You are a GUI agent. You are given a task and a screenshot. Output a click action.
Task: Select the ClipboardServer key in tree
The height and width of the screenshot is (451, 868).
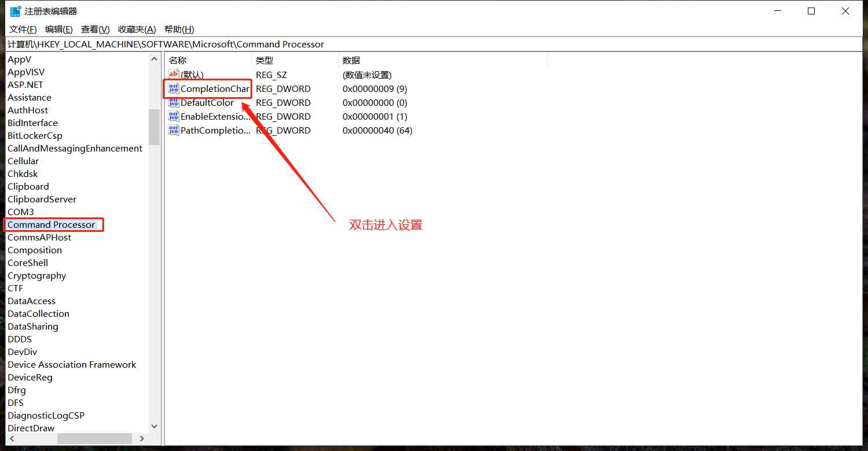coord(42,199)
